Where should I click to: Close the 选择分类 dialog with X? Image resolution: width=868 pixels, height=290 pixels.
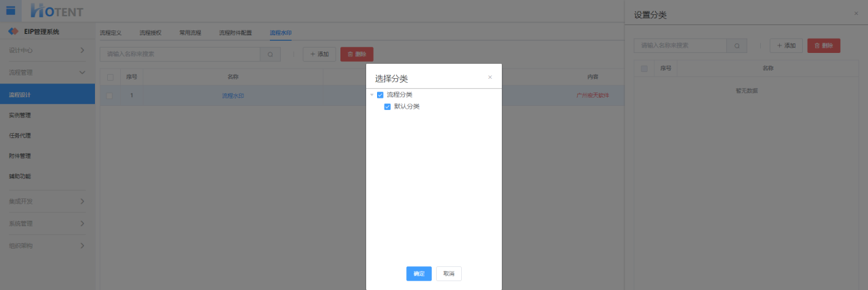[490, 77]
